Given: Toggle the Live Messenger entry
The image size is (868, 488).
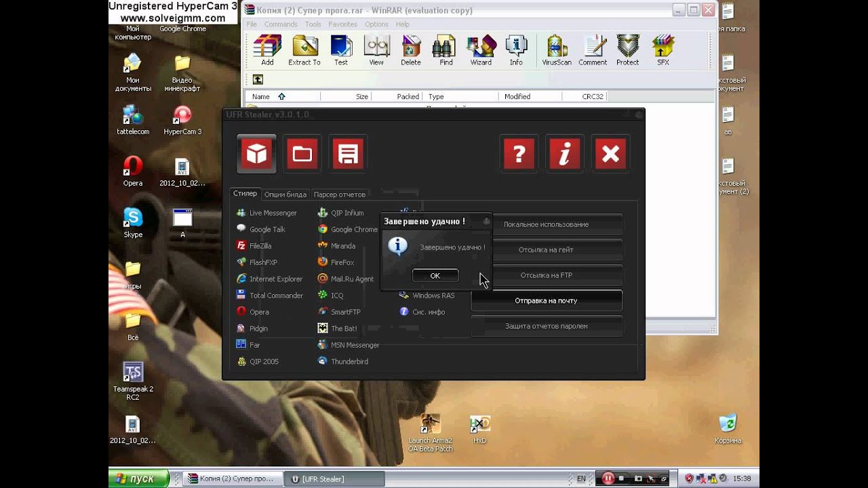Looking at the screenshot, I should 267,213.
